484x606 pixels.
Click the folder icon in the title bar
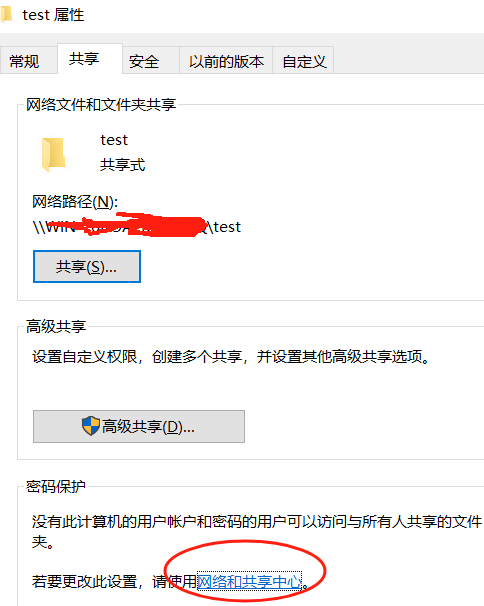6,15
